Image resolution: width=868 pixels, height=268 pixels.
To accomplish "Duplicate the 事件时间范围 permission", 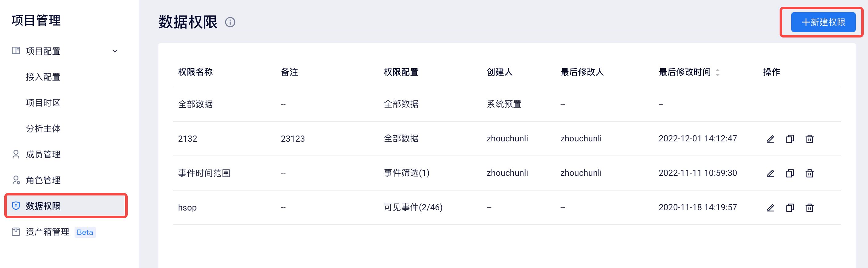I will click(x=790, y=173).
